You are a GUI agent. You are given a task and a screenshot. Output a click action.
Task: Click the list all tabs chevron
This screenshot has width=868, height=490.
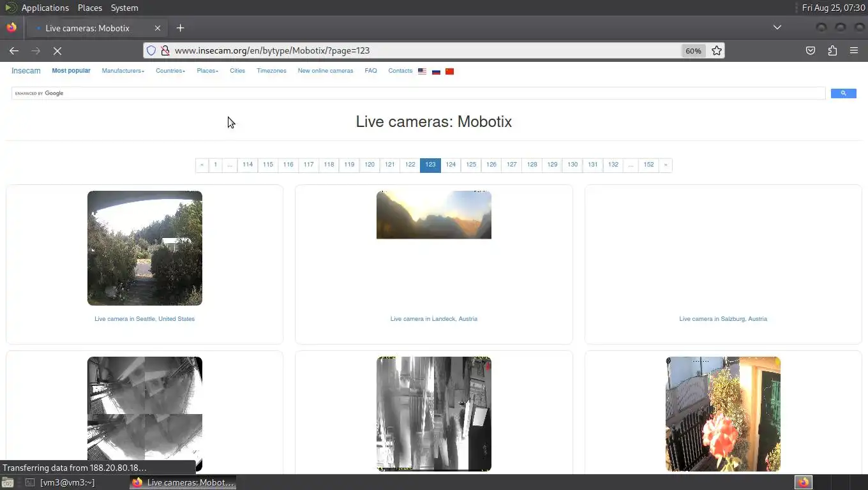pyautogui.click(x=777, y=27)
